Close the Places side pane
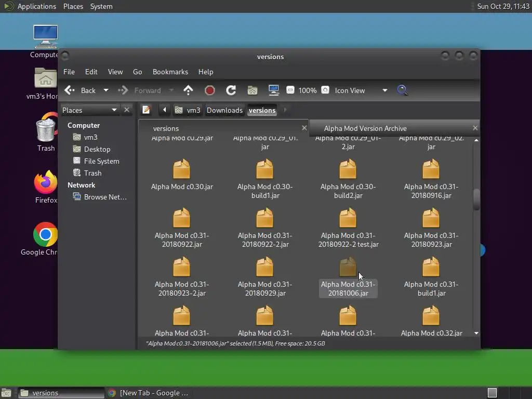Image resolution: width=532 pixels, height=399 pixels. point(127,110)
